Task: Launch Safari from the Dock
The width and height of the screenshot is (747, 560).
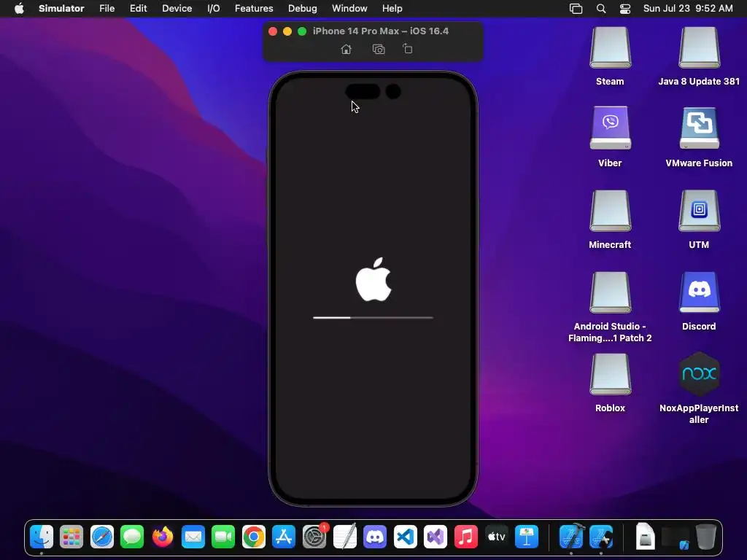Action: point(102,537)
